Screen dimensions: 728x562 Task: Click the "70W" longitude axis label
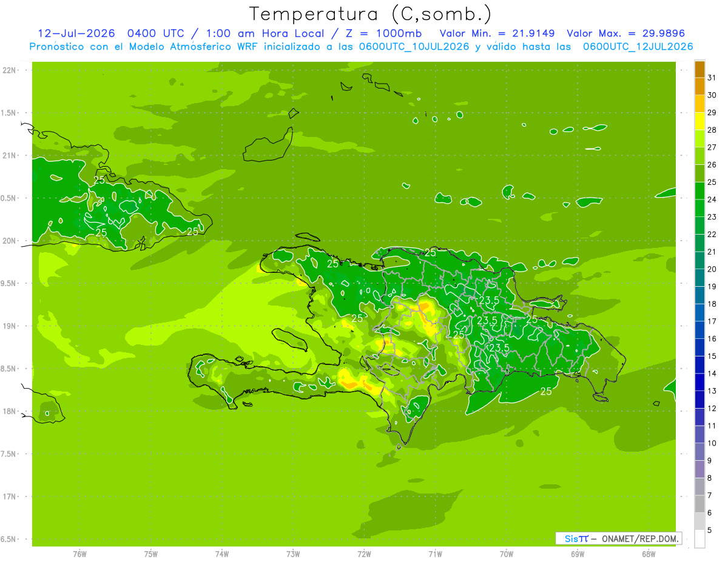coord(507,554)
